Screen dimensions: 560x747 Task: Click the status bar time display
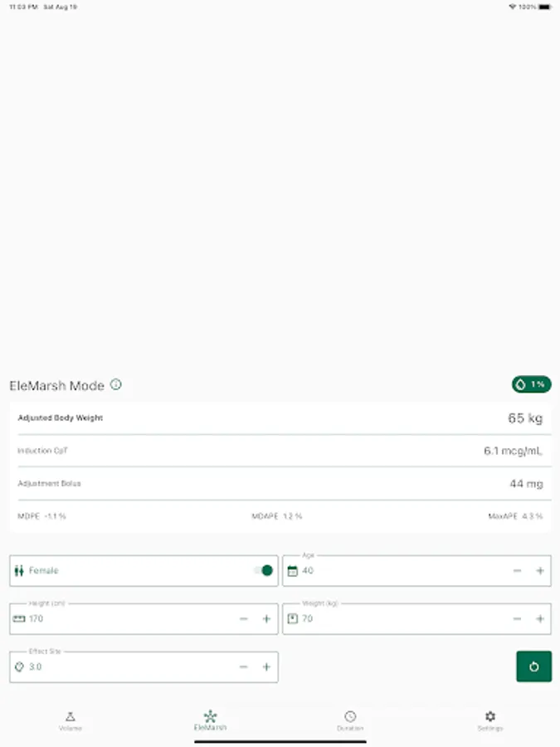pyautogui.click(x=23, y=7)
